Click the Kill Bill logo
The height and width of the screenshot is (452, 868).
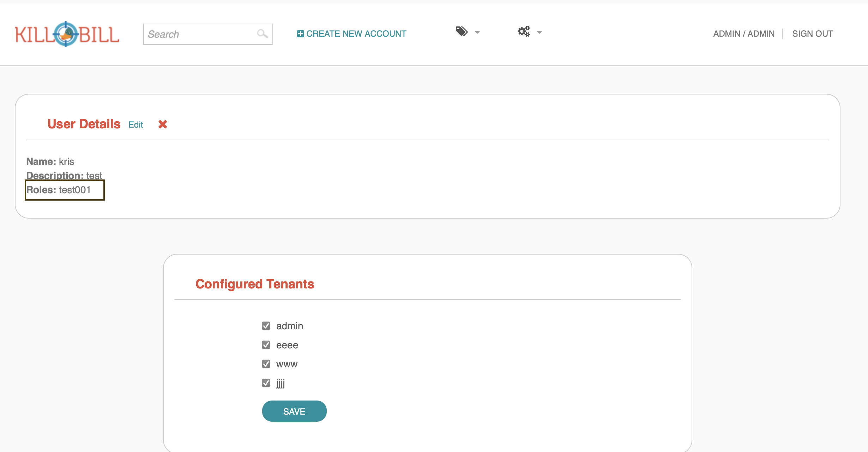pyautogui.click(x=66, y=34)
